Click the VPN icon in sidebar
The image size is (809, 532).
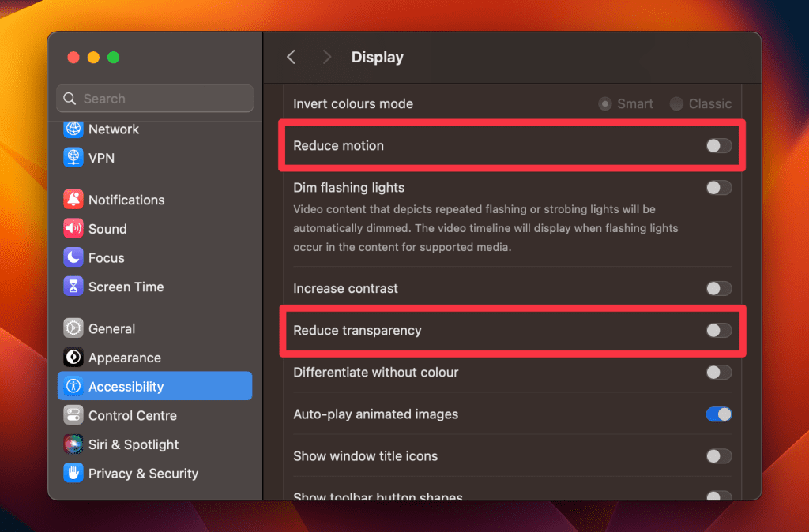tap(73, 158)
